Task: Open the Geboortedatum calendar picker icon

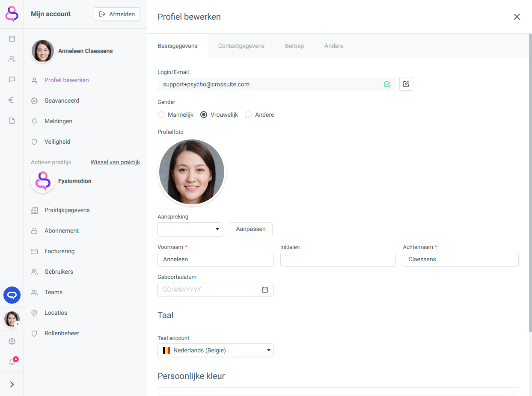Action: click(265, 290)
